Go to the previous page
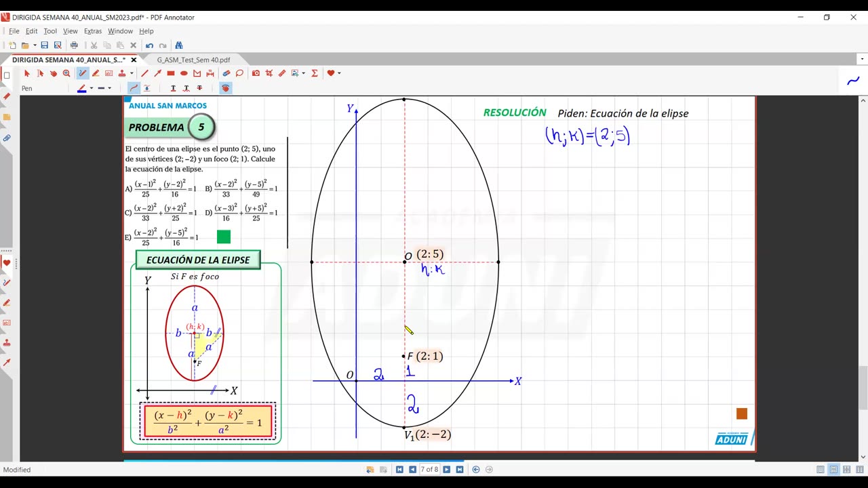Image resolution: width=868 pixels, height=488 pixels. 412,469
